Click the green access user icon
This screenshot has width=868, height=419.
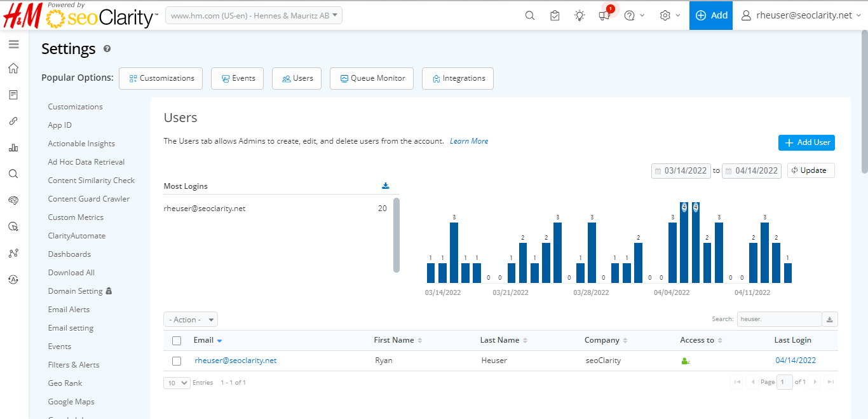pyautogui.click(x=685, y=361)
